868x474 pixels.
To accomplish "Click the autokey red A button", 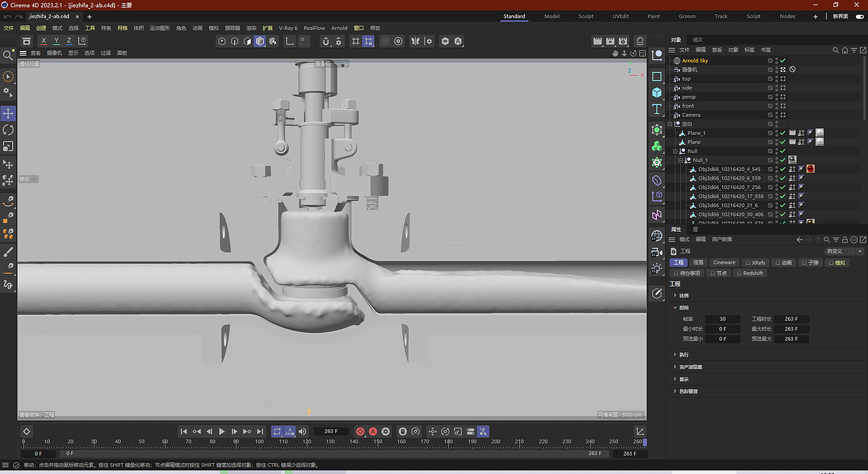I will [372, 431].
